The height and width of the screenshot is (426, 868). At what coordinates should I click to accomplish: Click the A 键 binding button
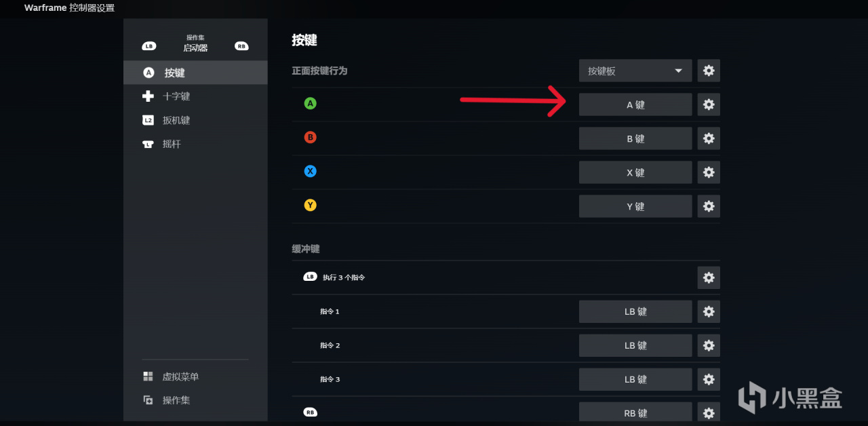point(635,104)
